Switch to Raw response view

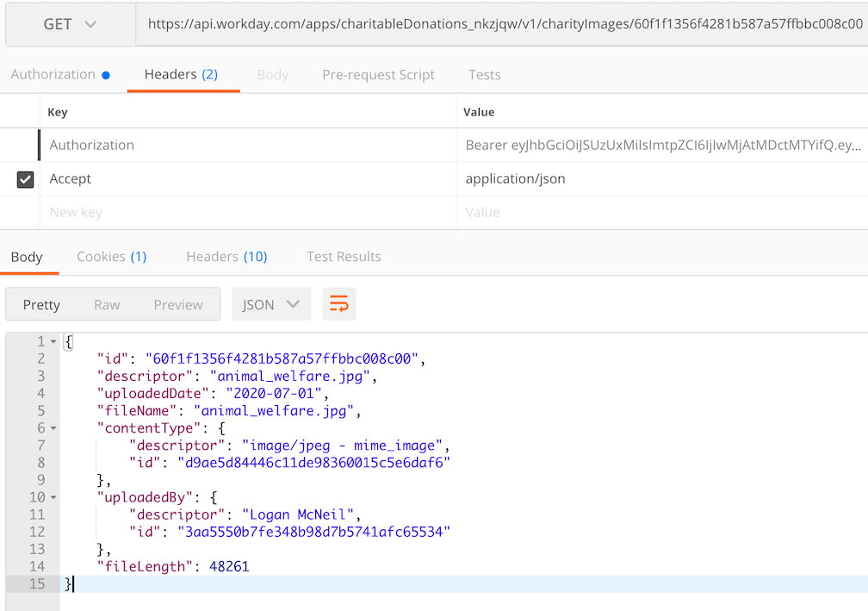107,305
